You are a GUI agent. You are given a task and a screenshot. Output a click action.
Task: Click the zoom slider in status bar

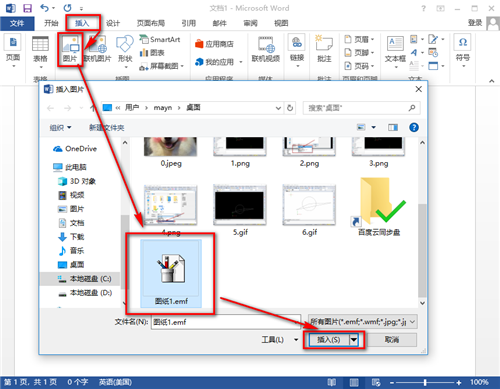425,382
